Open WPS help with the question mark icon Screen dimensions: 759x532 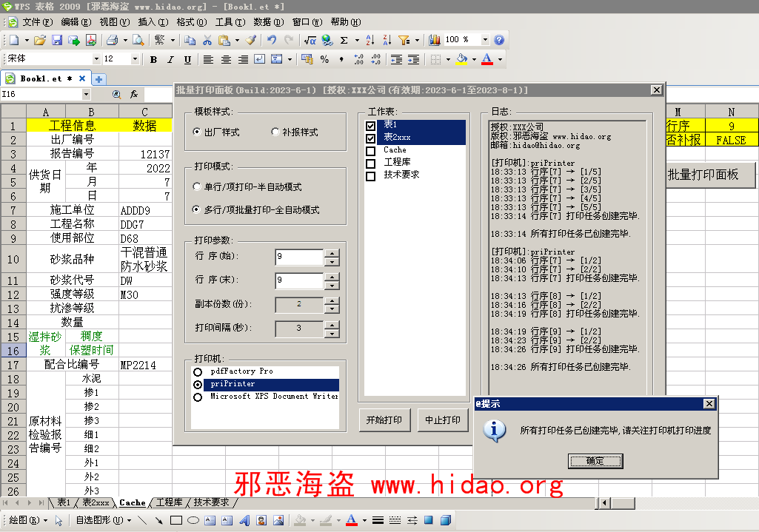point(499,40)
